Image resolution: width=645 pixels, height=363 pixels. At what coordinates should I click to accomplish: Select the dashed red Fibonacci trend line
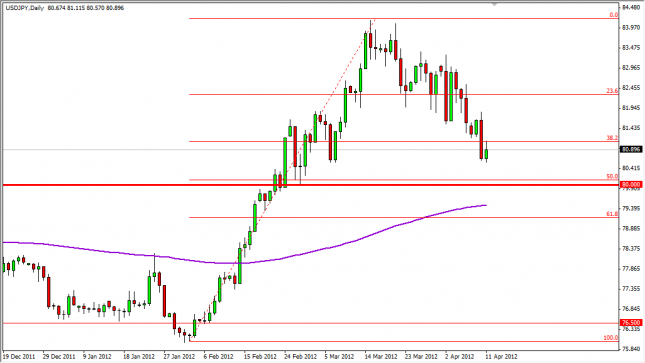[283, 180]
